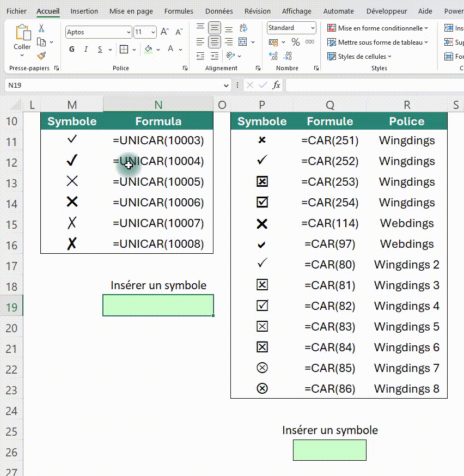Open the Aptos font name dropdown
The width and height of the screenshot is (464, 476).
[x=129, y=32]
